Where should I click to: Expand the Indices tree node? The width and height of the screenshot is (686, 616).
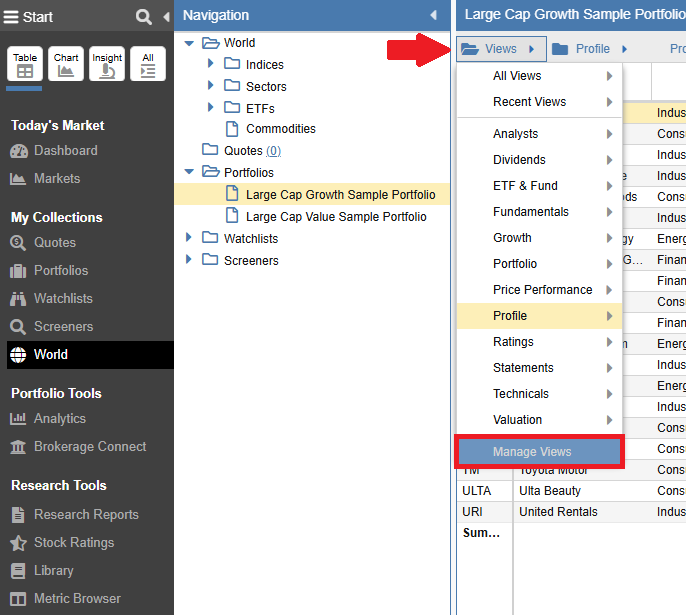pyautogui.click(x=211, y=65)
